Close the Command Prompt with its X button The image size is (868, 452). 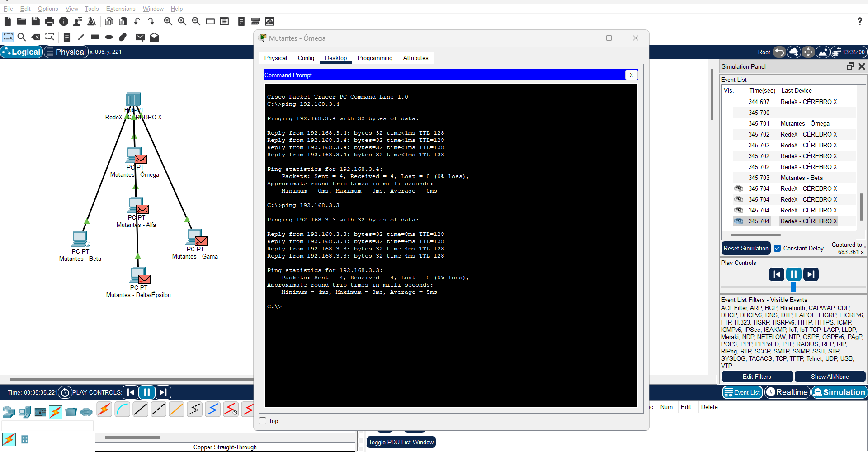(631, 75)
